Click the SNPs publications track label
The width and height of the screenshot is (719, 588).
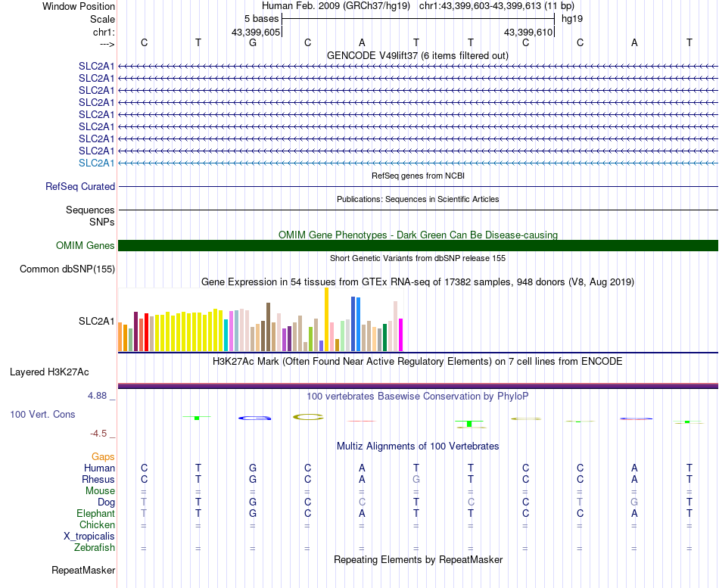pyautogui.click(x=102, y=222)
